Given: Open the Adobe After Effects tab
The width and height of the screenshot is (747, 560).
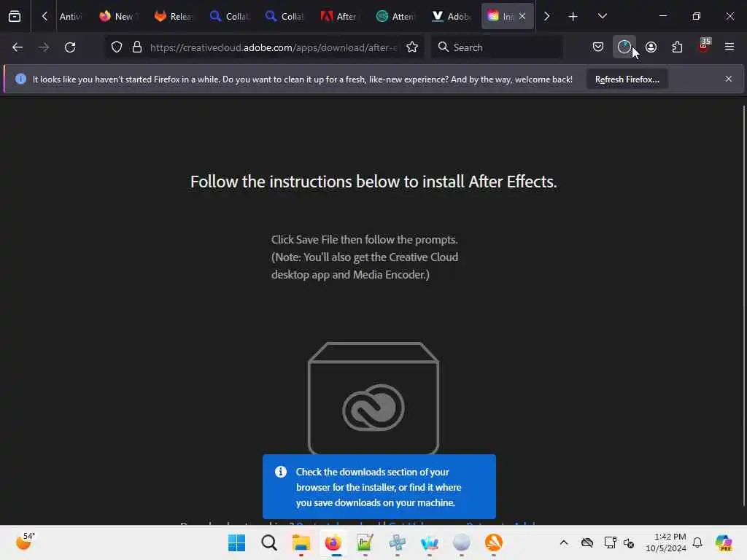Looking at the screenshot, I should (x=339, y=16).
